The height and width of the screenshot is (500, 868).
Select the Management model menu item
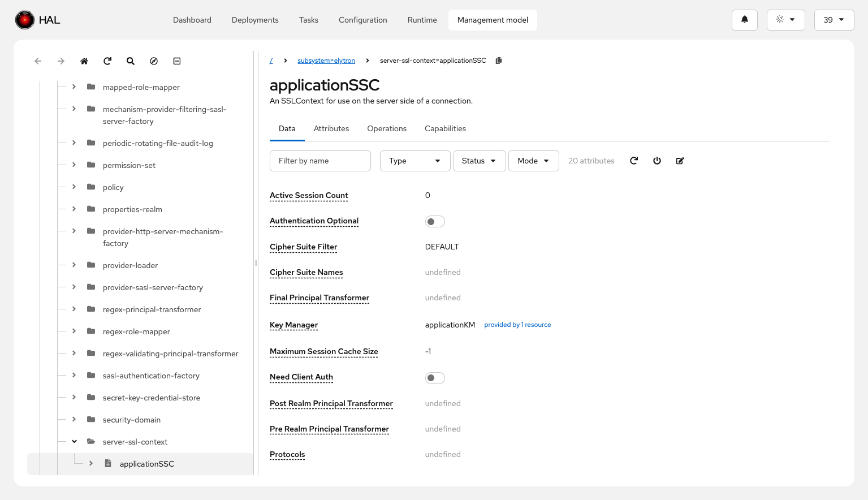tap(493, 20)
